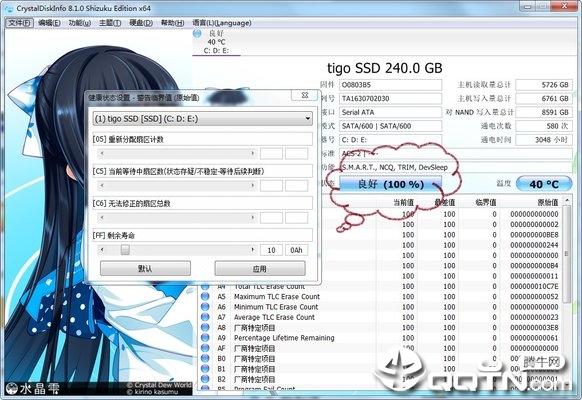Click the CrystalDiskInfo title bar app icon

tap(10, 8)
